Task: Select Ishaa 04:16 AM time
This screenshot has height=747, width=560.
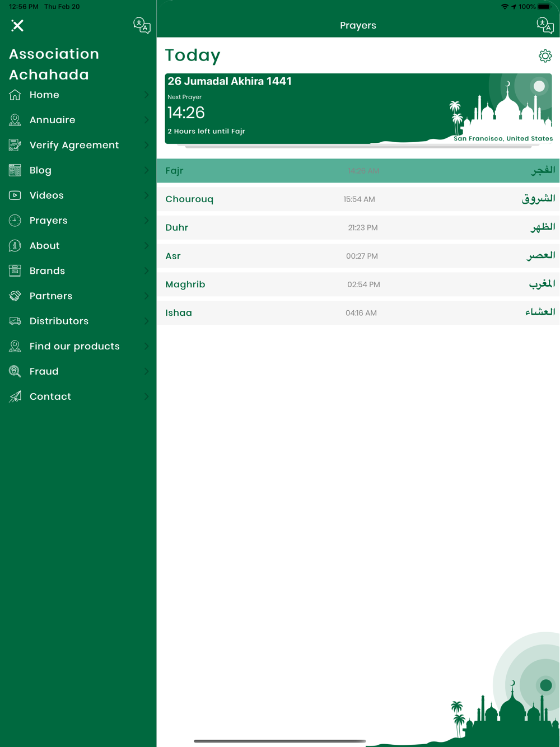Action: click(361, 313)
